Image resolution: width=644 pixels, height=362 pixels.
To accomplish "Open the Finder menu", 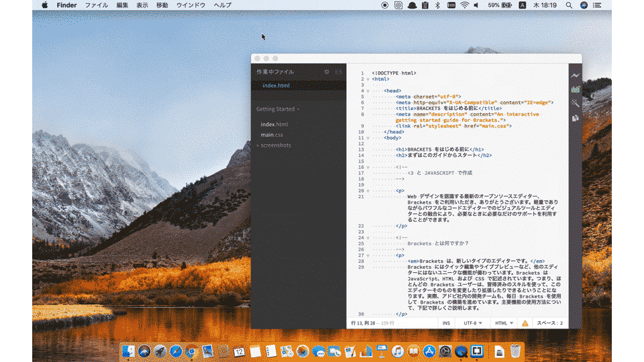I will (66, 5).
